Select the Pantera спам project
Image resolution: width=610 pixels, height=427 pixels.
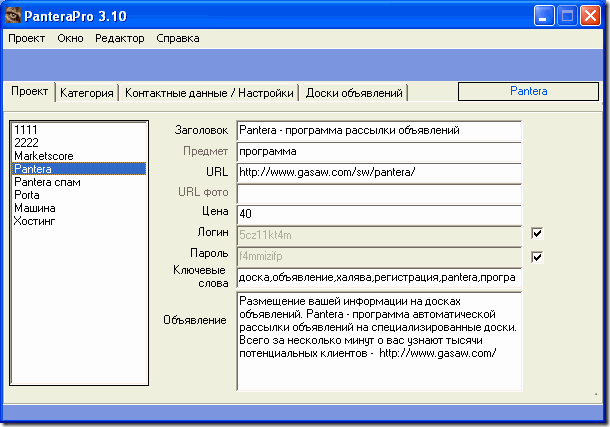79,182
